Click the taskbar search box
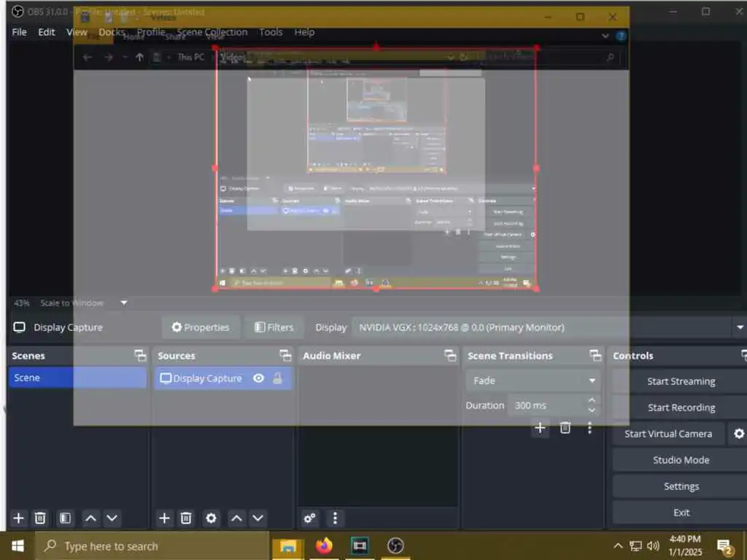The width and height of the screenshot is (747, 560). tap(152, 545)
